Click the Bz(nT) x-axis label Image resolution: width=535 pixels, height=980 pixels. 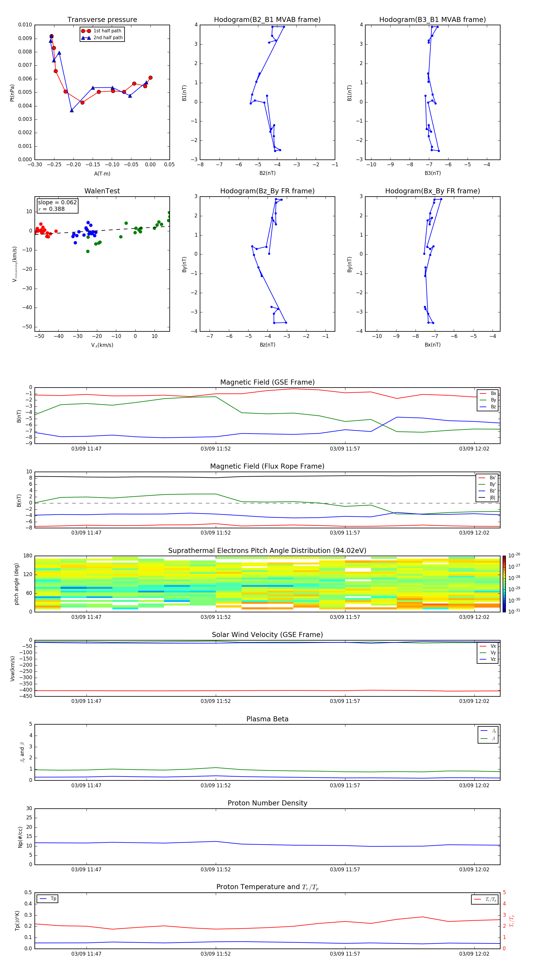point(267,345)
